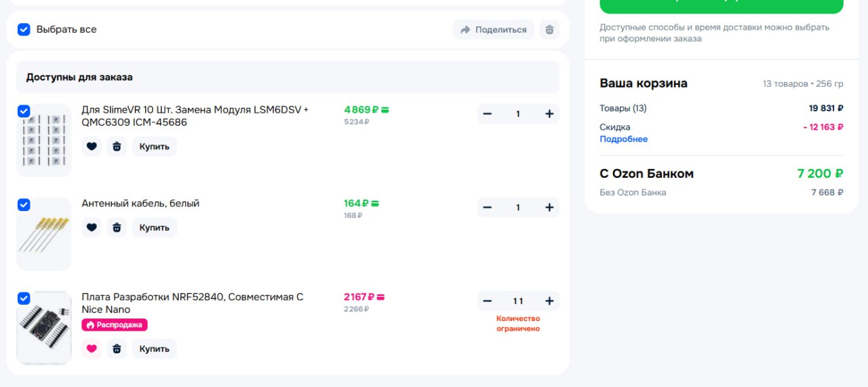Click the Поделиться share button
This screenshot has width=868, height=387.
pyautogui.click(x=493, y=30)
